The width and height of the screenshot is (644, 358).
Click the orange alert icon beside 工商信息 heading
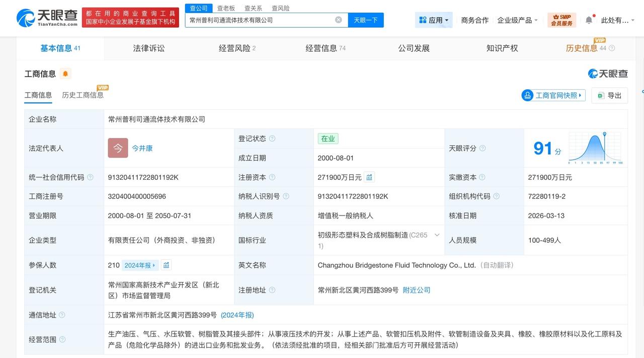65,74
